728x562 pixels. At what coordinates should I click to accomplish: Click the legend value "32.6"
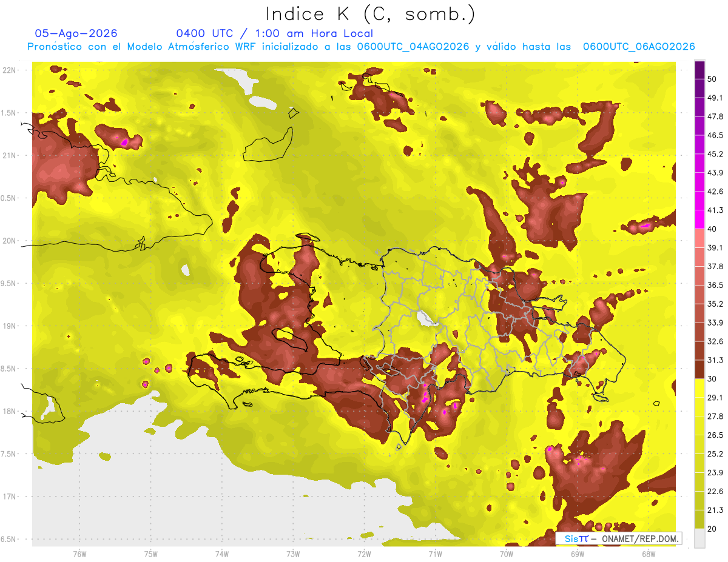pos(715,341)
